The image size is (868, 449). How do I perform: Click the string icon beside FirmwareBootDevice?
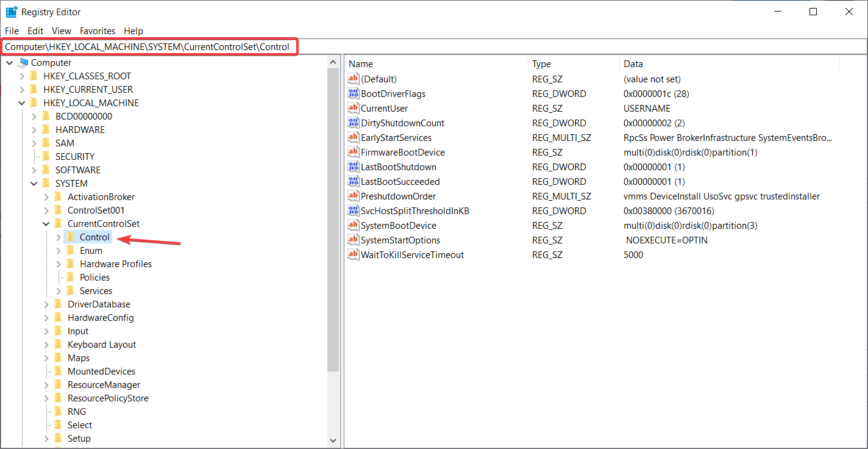click(354, 152)
